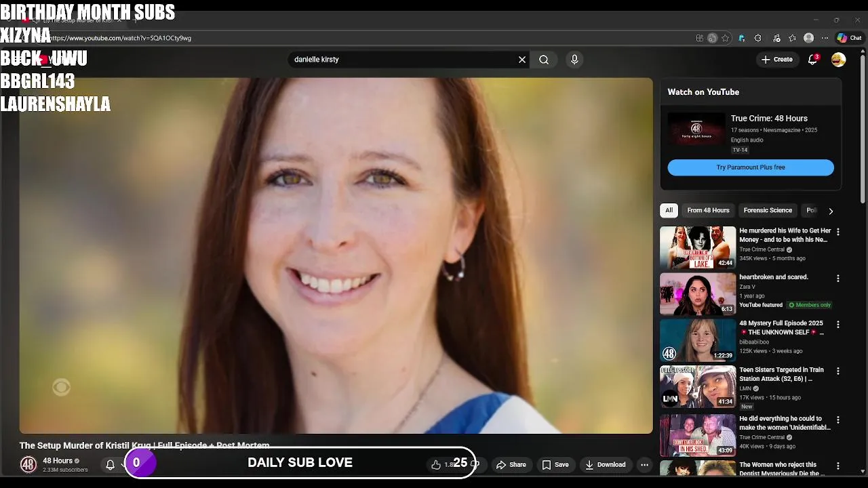Open the YouTube Create button

[x=777, y=60]
